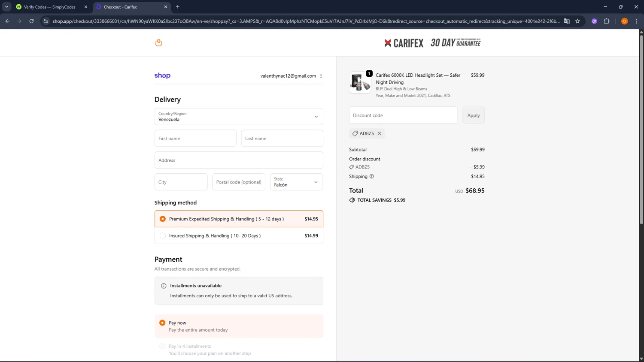The image size is (644, 362).
Task: Remove the ADBZ5 discount code
Action: (379, 133)
